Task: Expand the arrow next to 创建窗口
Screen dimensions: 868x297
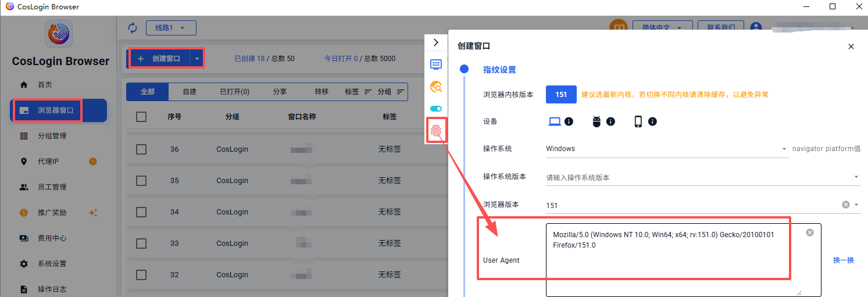Action: [x=197, y=59]
